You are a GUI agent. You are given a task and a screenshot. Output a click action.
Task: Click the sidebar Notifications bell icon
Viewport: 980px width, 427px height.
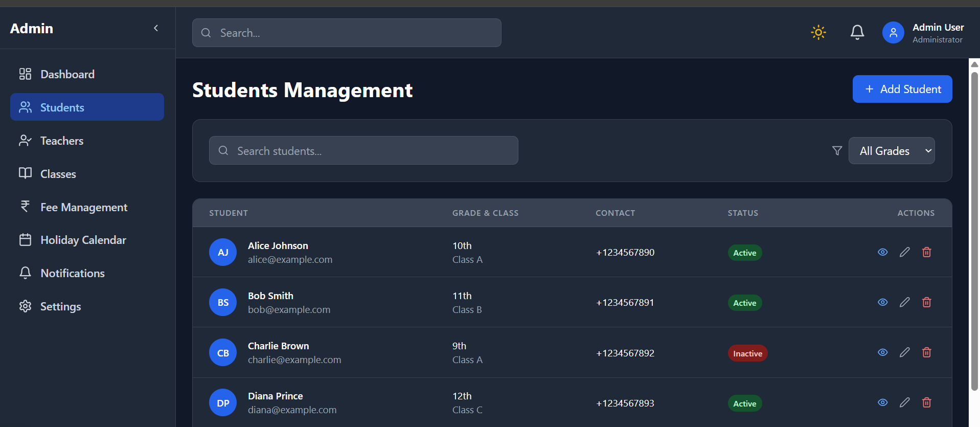tap(25, 273)
